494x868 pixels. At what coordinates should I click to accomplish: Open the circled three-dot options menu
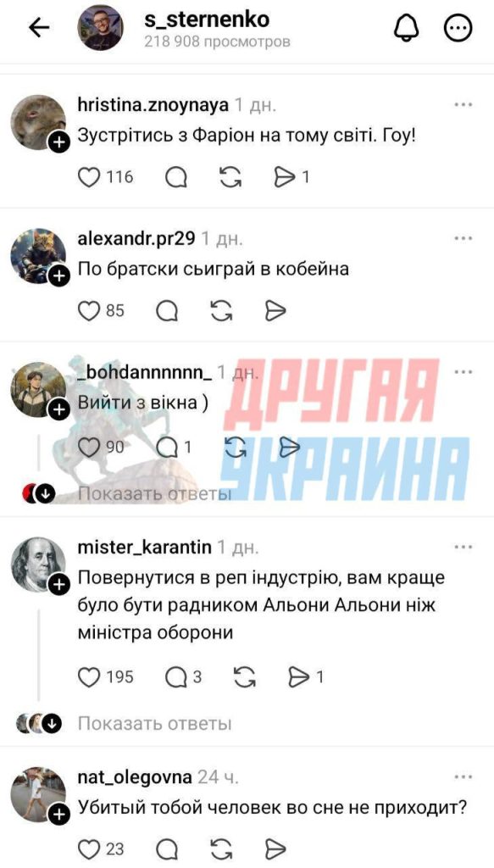point(458,28)
